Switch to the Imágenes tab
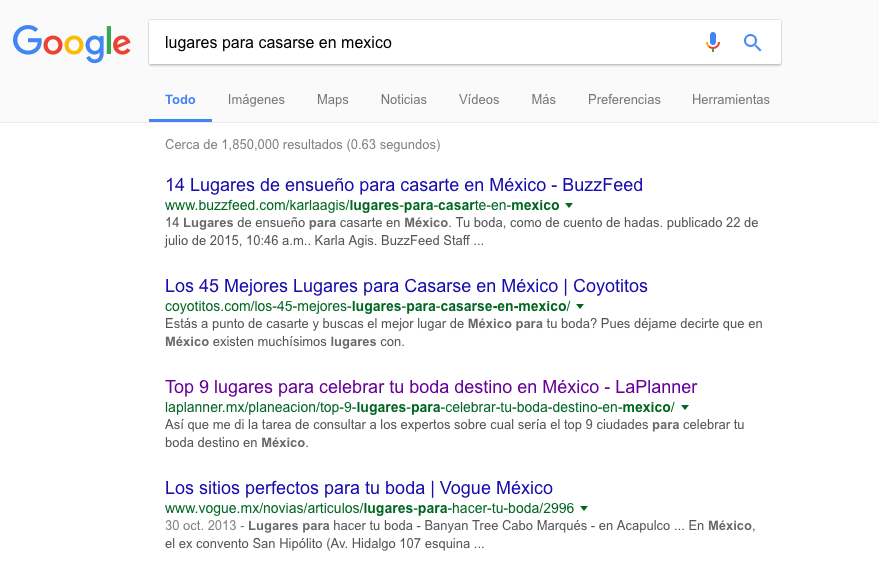Screen dimensions: 879x576 pos(256,100)
